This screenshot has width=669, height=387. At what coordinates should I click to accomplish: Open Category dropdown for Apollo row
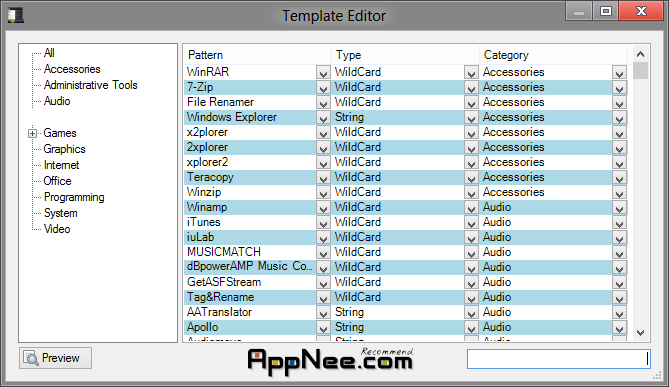point(619,327)
